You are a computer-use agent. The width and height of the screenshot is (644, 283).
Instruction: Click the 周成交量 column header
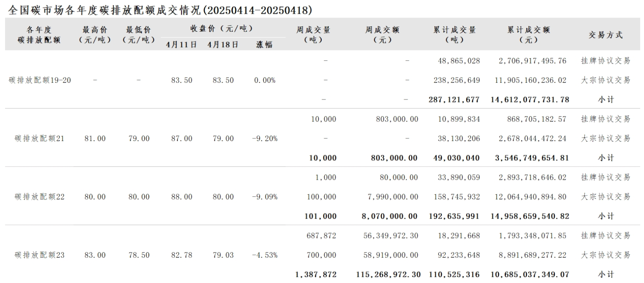tap(313, 35)
